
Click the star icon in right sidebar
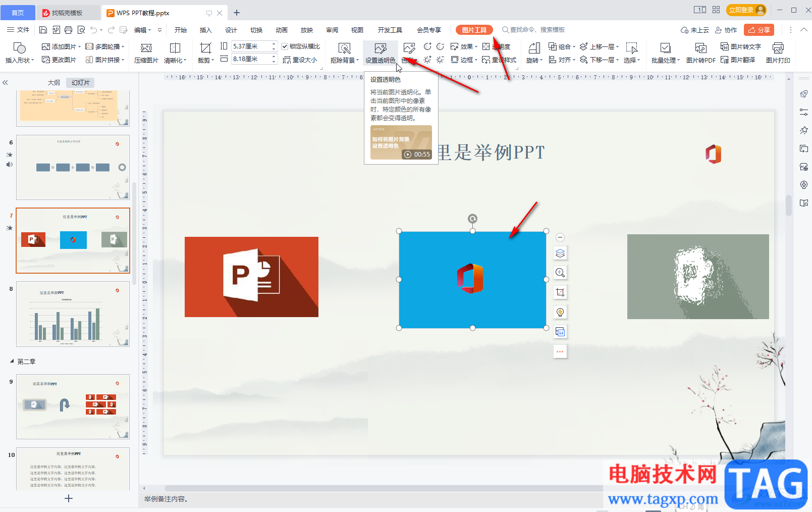point(804,130)
